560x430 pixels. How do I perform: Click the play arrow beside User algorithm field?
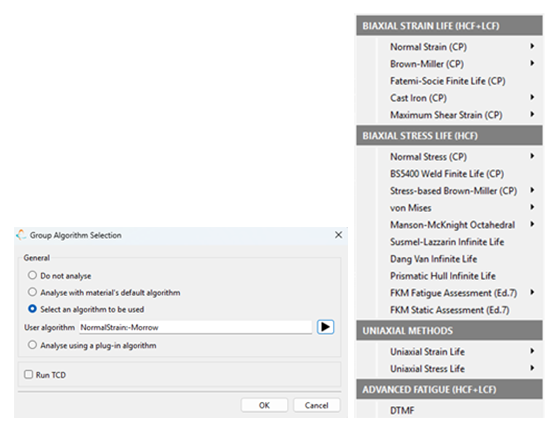tap(325, 327)
